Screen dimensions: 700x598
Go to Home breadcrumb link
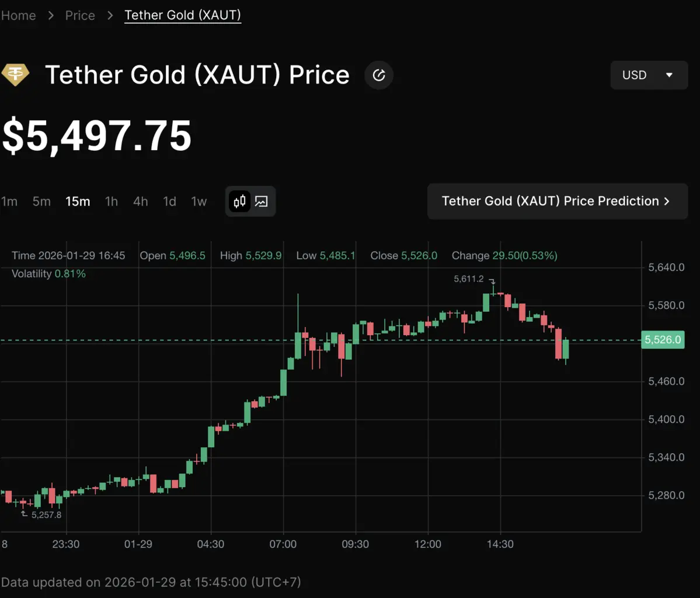click(19, 15)
